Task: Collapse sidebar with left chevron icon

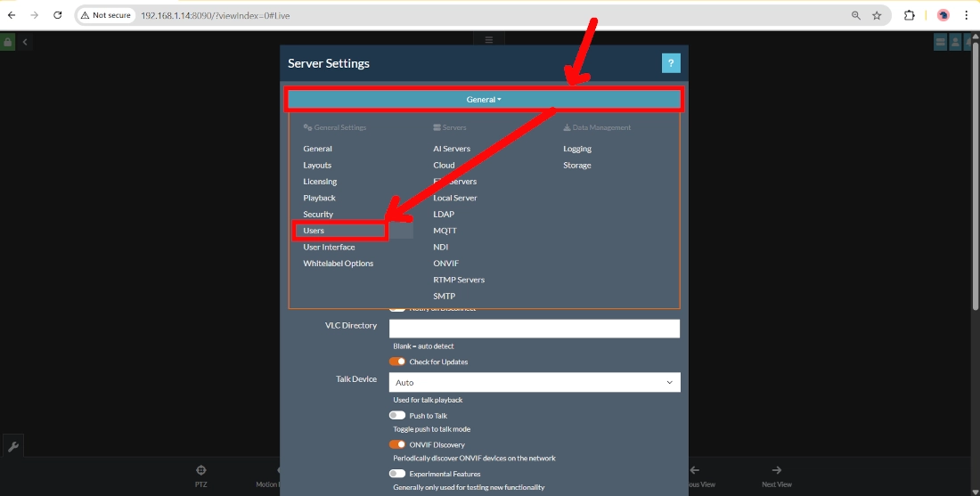Action: click(x=25, y=43)
